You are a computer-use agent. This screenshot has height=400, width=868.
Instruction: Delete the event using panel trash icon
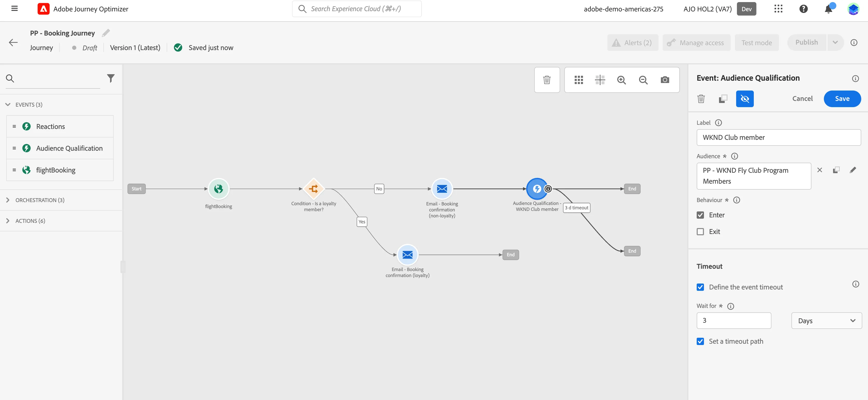coord(701,99)
